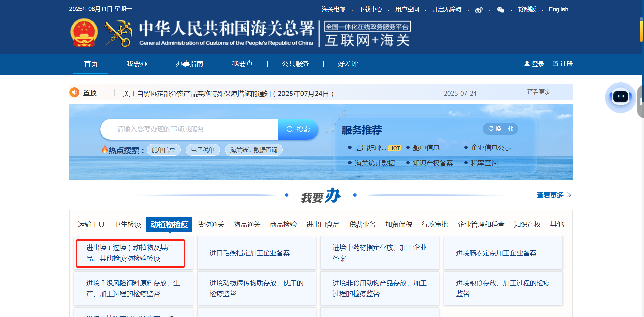
Task: Open 用户空间 link in top bar
Action: pos(407,9)
